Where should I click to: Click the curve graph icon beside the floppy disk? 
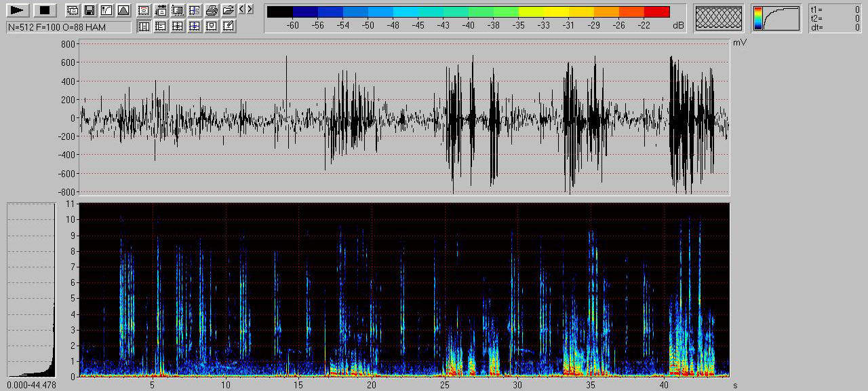(x=106, y=10)
